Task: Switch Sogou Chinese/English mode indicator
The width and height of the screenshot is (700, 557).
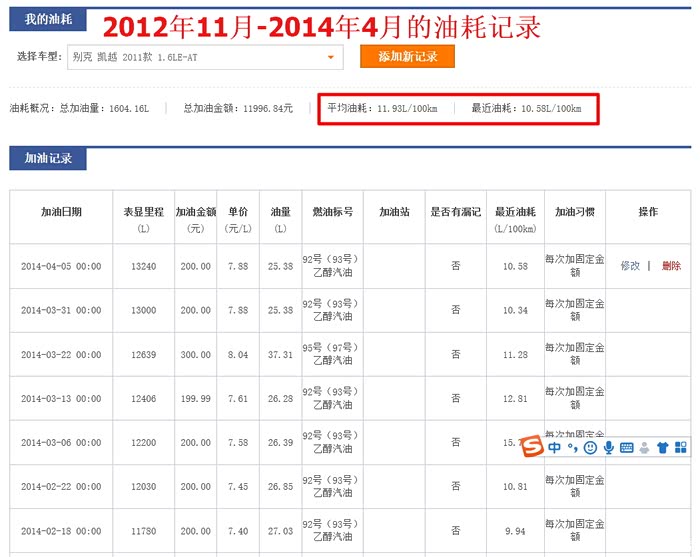Action: [x=554, y=447]
